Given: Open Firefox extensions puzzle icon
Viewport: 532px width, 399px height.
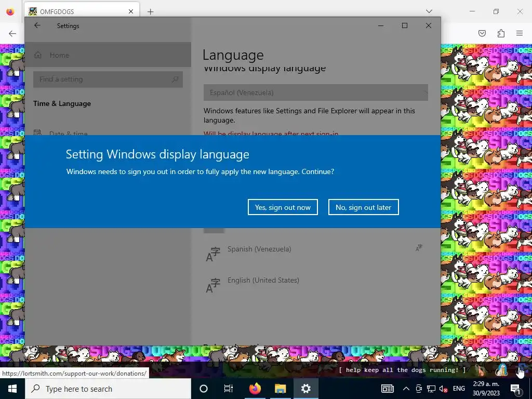Looking at the screenshot, I should point(501,33).
